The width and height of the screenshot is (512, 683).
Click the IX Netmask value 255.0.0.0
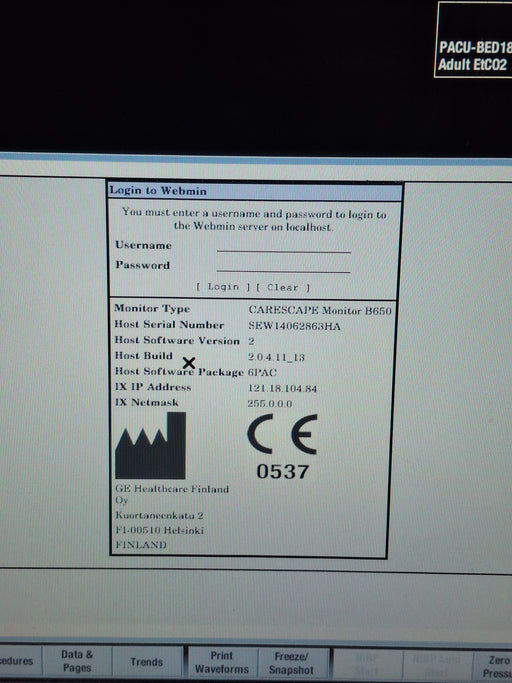pos(270,404)
